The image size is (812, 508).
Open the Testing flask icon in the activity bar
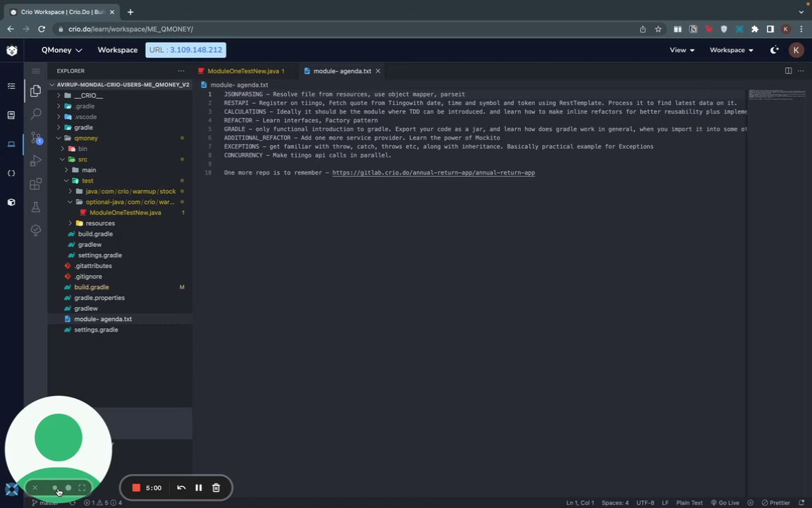36,207
